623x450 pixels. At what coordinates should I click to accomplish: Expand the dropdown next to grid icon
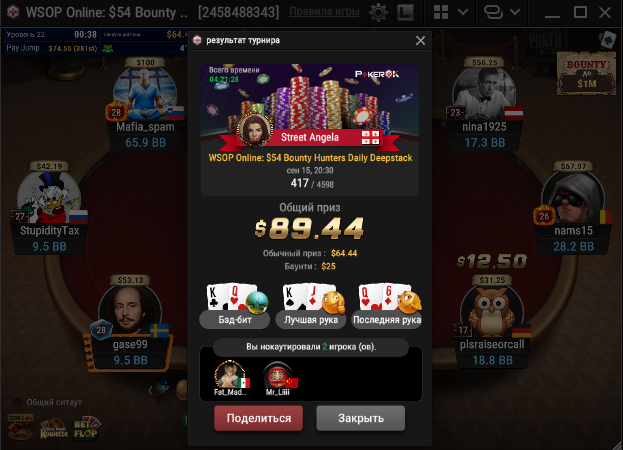pyautogui.click(x=463, y=12)
